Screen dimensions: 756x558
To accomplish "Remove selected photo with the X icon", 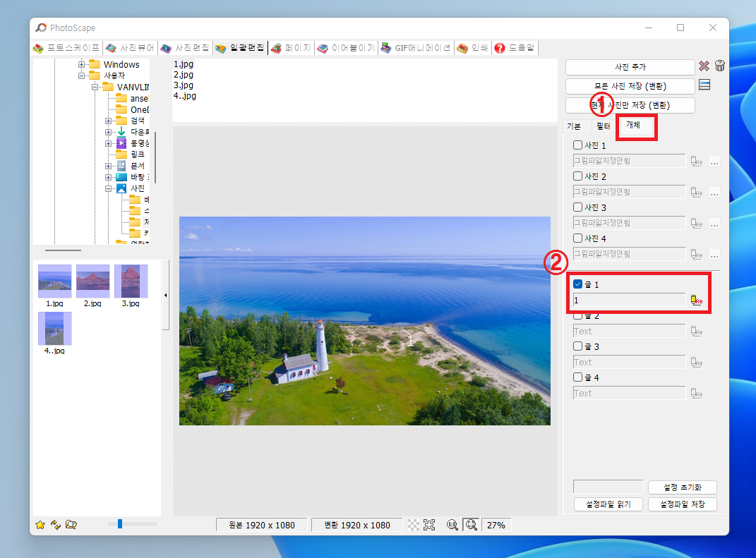I will pyautogui.click(x=704, y=66).
